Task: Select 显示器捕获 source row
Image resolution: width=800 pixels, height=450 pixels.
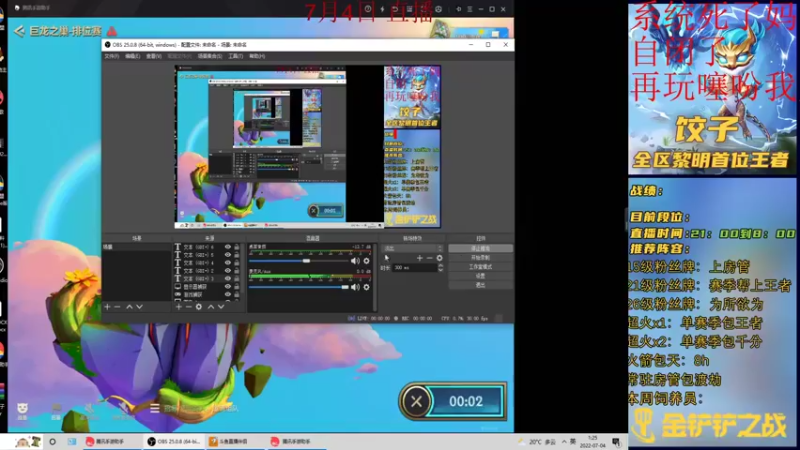Action: coord(207,287)
